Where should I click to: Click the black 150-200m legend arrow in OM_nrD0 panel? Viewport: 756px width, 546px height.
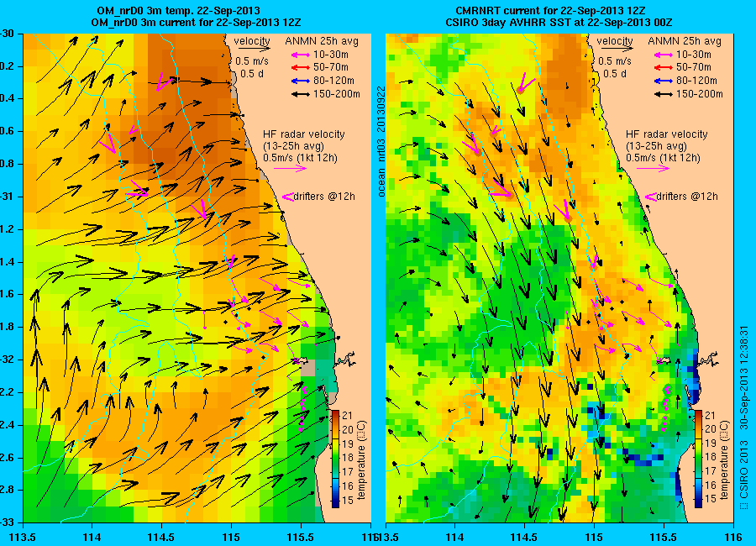click(301, 95)
